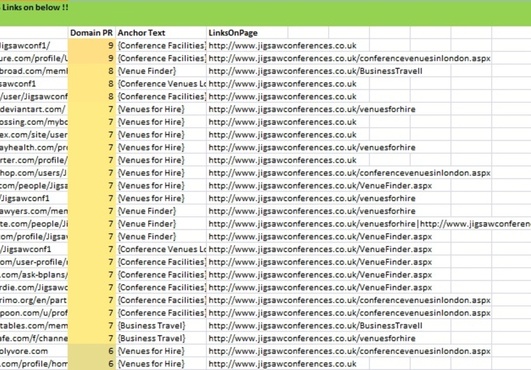
Task: Select the cell containing "om/user-profile/"
Action: pos(34,262)
